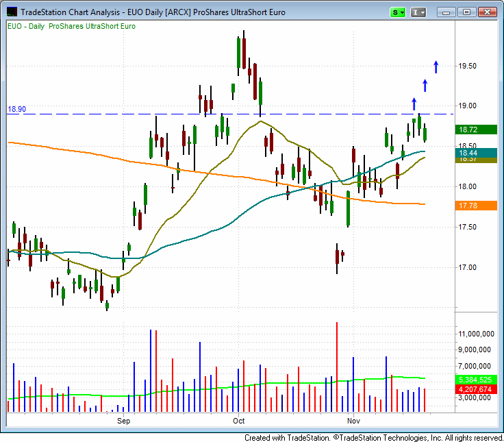Viewport: 504px width, 442px height.
Task: Click the 17.50 price axis label
Action: pos(467,227)
